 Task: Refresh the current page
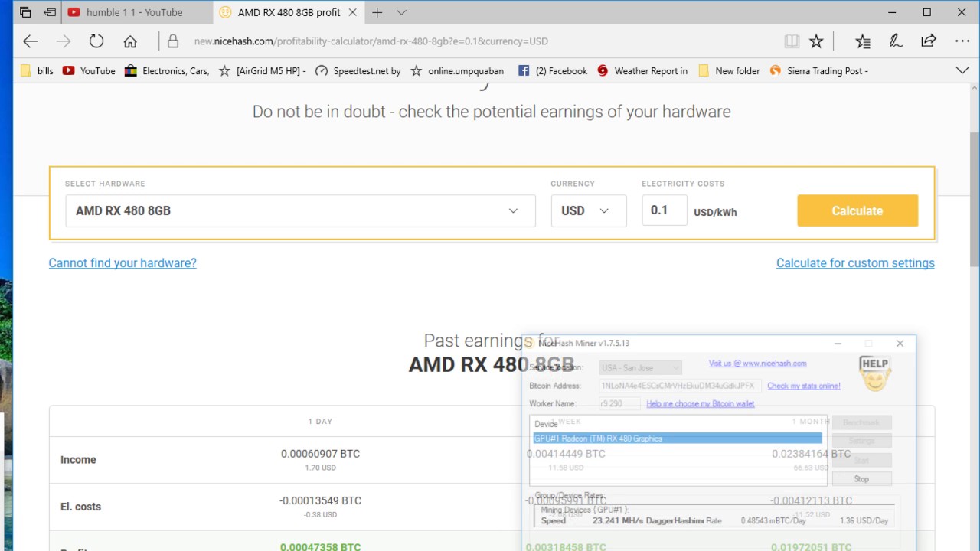coord(96,41)
